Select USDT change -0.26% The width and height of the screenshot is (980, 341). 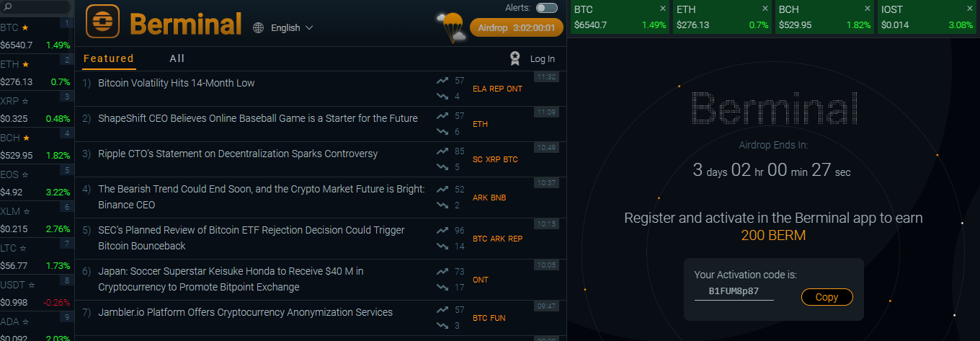coord(57,302)
